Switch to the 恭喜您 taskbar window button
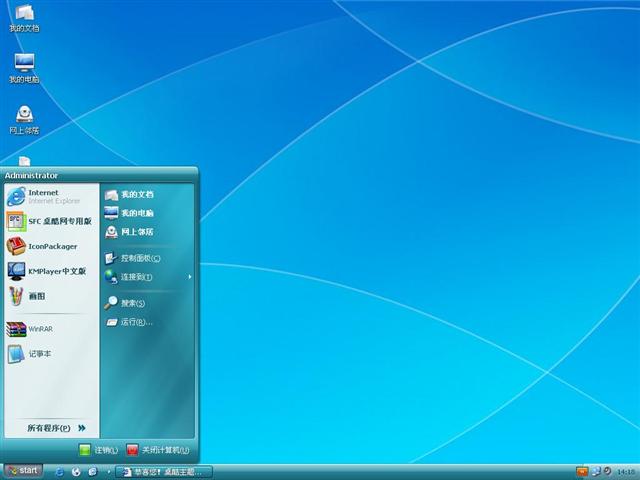Screen dimensions: 640x480 [x=163, y=471]
